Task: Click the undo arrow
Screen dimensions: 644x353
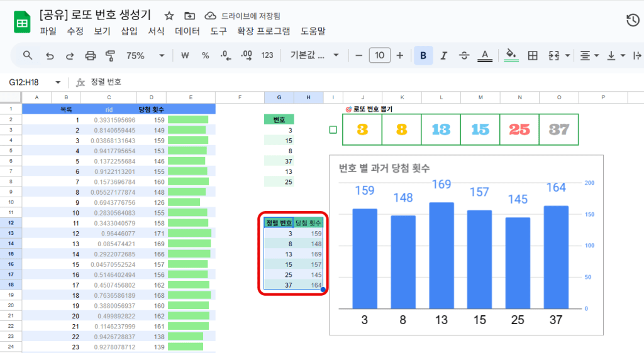Action: 50,55
